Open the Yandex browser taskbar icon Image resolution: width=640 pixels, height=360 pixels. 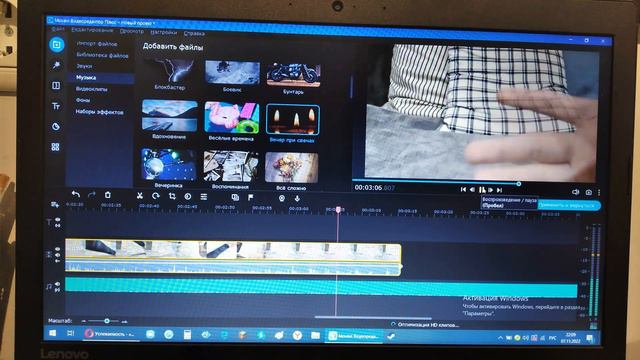click(x=298, y=336)
